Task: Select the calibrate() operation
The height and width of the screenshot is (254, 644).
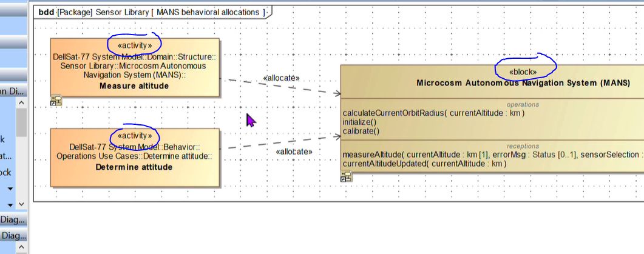Action: click(361, 132)
